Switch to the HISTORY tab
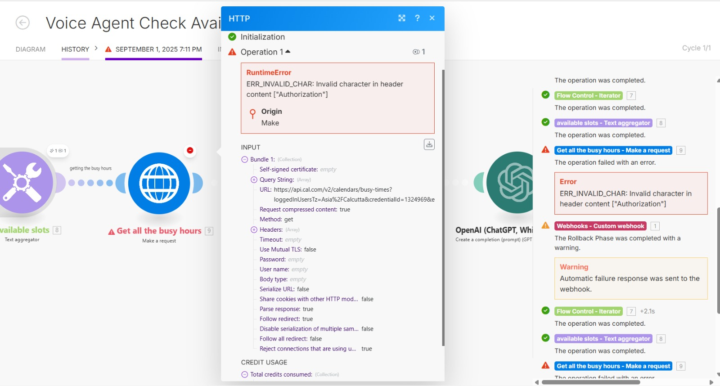Image resolution: width=720 pixels, height=386 pixels. [x=75, y=49]
